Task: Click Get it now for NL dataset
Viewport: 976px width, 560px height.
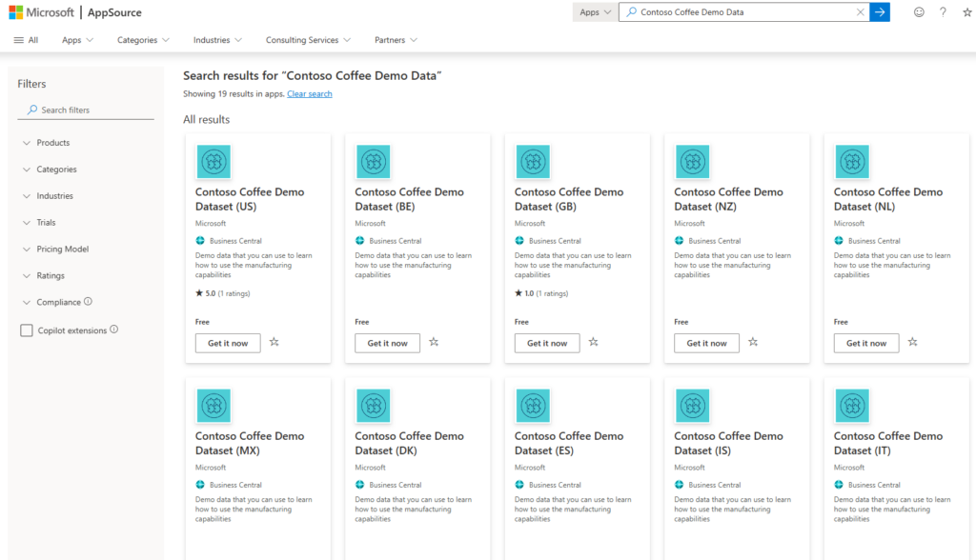Action: pos(866,343)
